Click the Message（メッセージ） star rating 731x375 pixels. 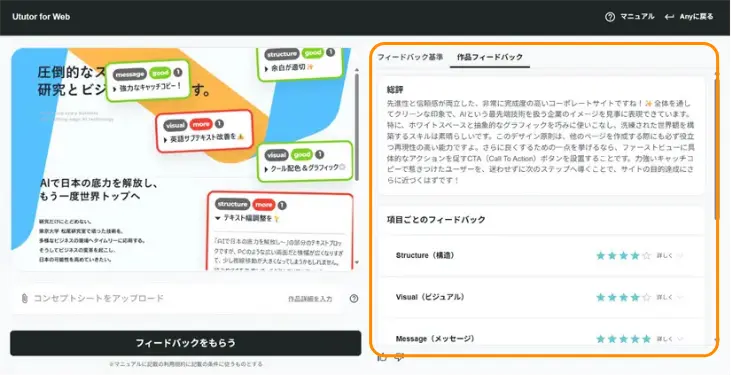point(623,339)
